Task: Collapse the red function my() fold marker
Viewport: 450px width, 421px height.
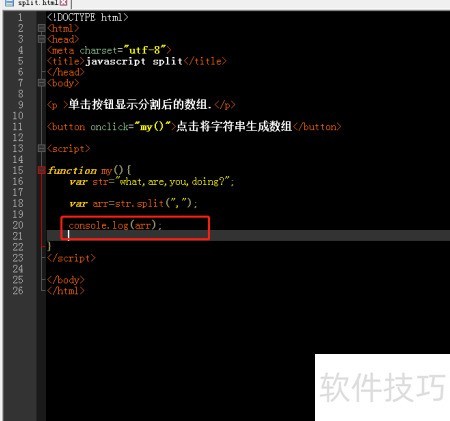Action: pyautogui.click(x=41, y=170)
